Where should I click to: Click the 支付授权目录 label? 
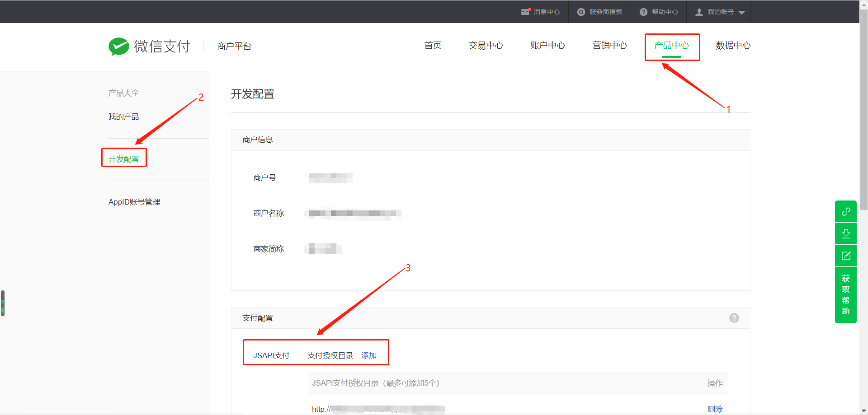[x=330, y=355]
